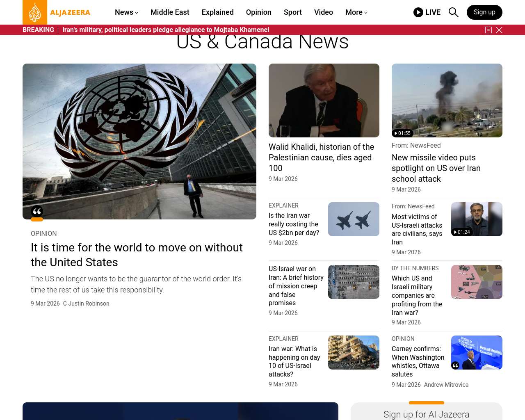Read Walid Khalidi obituary headline

tap(322, 157)
